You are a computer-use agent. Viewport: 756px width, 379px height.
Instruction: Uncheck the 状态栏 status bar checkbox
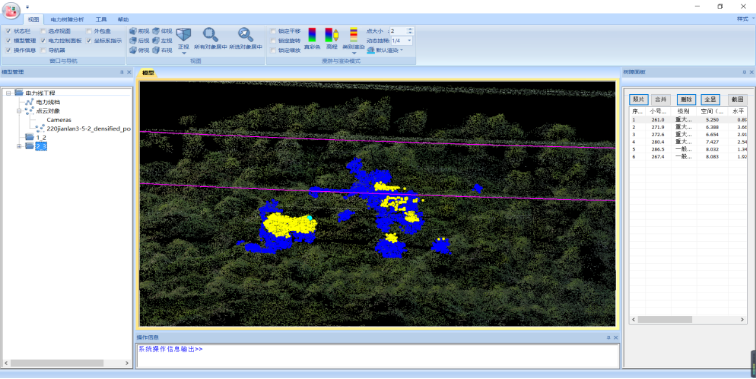[8, 31]
